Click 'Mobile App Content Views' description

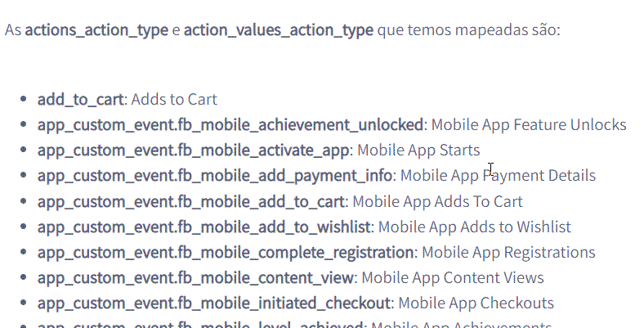coord(453,277)
